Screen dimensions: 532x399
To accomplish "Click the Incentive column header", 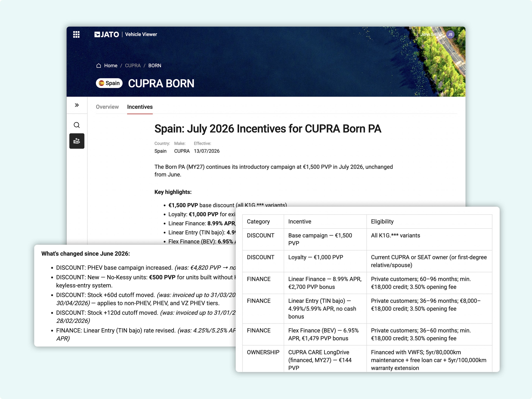I will point(300,221).
